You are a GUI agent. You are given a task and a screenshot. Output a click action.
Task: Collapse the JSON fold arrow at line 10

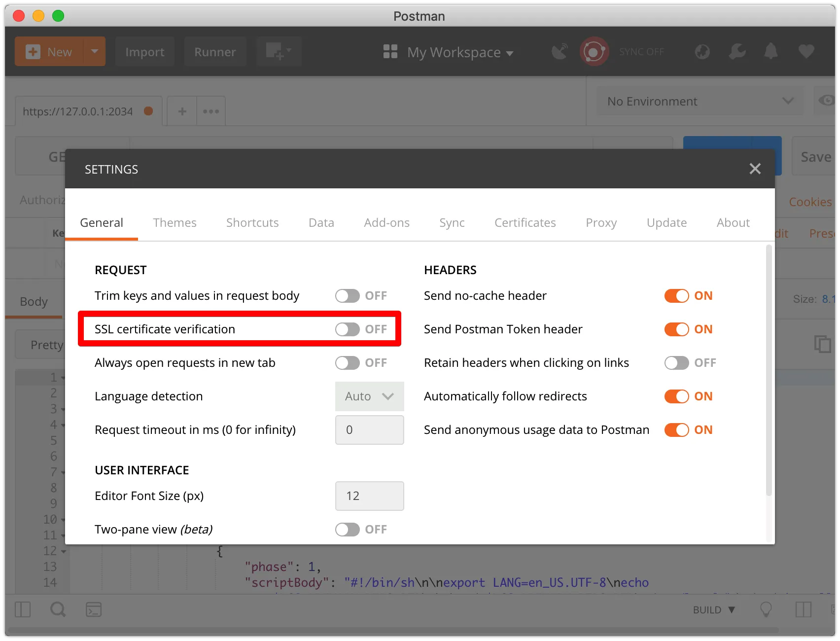[x=64, y=520]
